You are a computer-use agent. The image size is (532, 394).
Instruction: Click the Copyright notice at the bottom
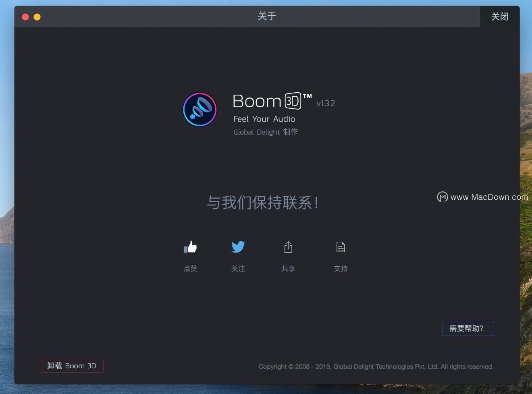pos(376,367)
